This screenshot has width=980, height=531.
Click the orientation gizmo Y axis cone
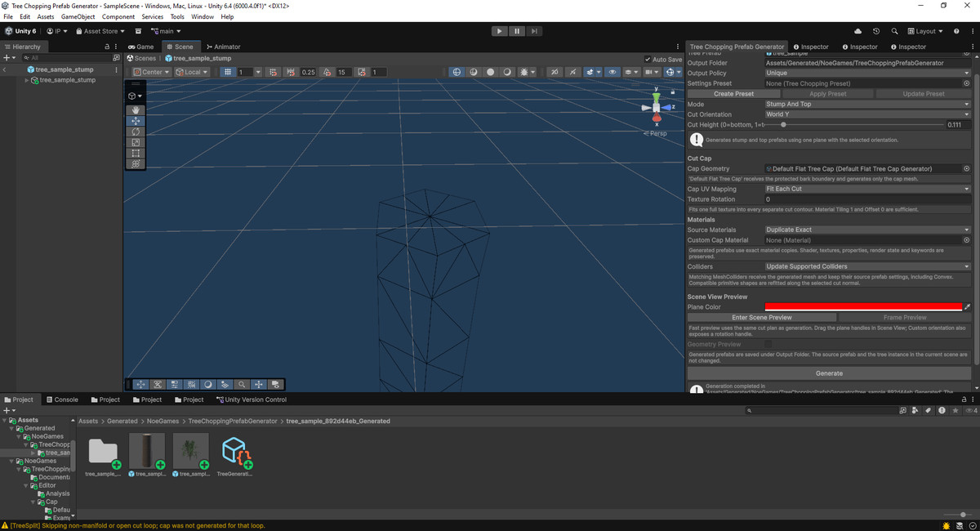point(657,96)
